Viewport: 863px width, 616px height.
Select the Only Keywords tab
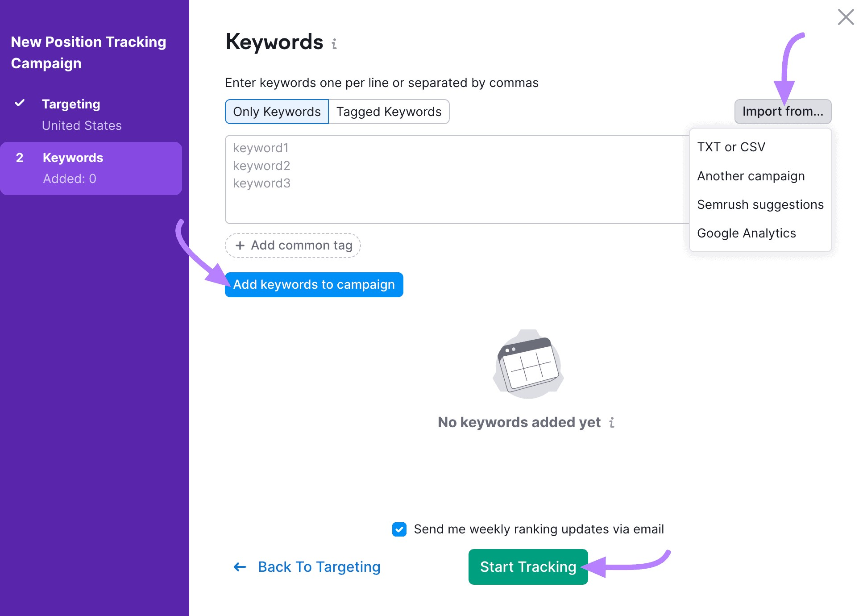(276, 112)
